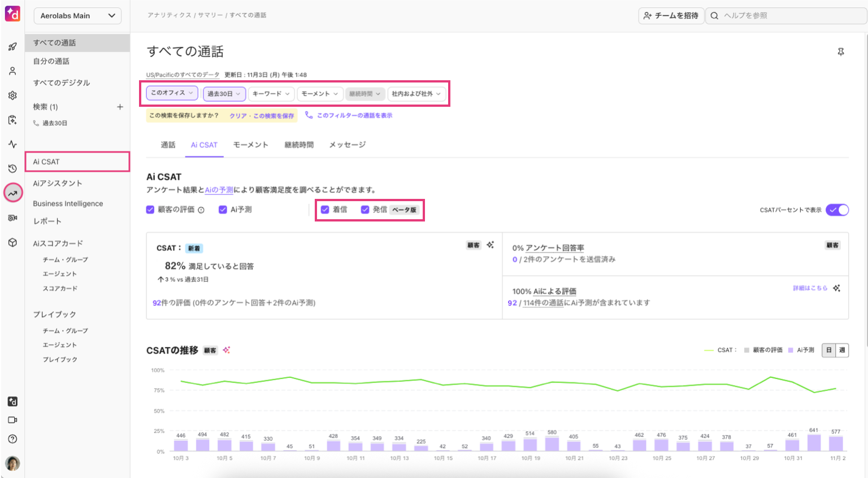Open the help question mark icon in the left rail
Screen dimensions: 868x478
tap(12, 439)
